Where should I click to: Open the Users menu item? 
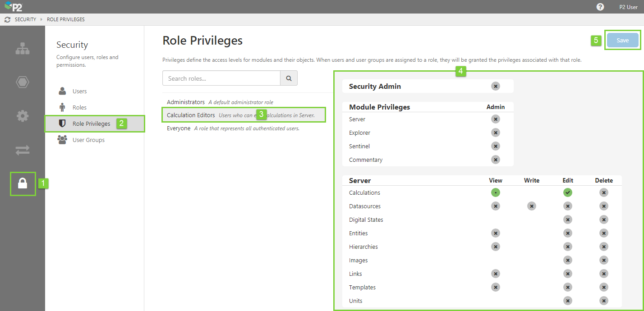79,91
